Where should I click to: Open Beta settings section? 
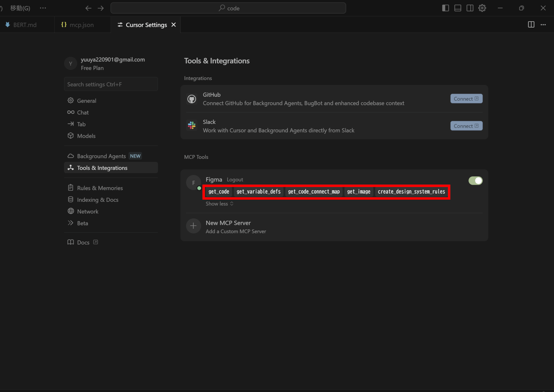111,223
